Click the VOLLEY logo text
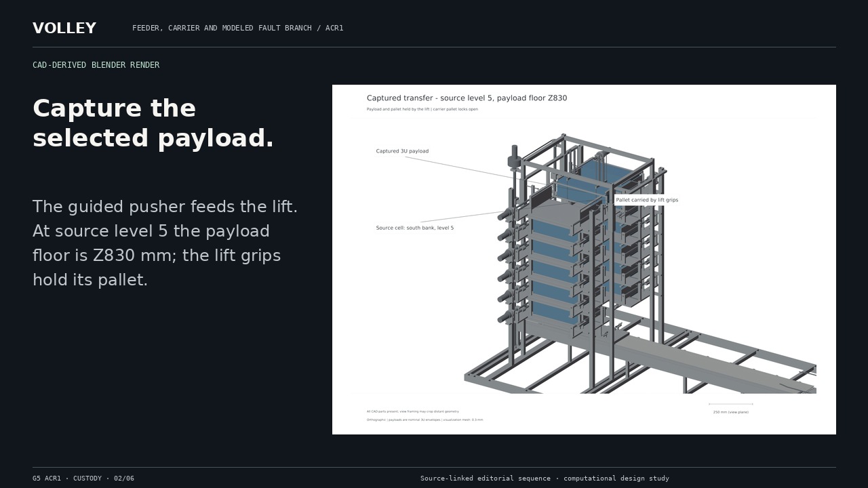 [64, 28]
